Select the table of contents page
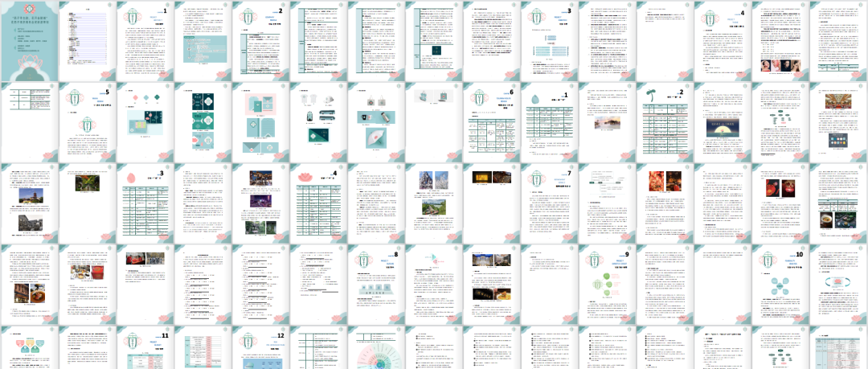This screenshot has height=369, width=868. point(87,39)
